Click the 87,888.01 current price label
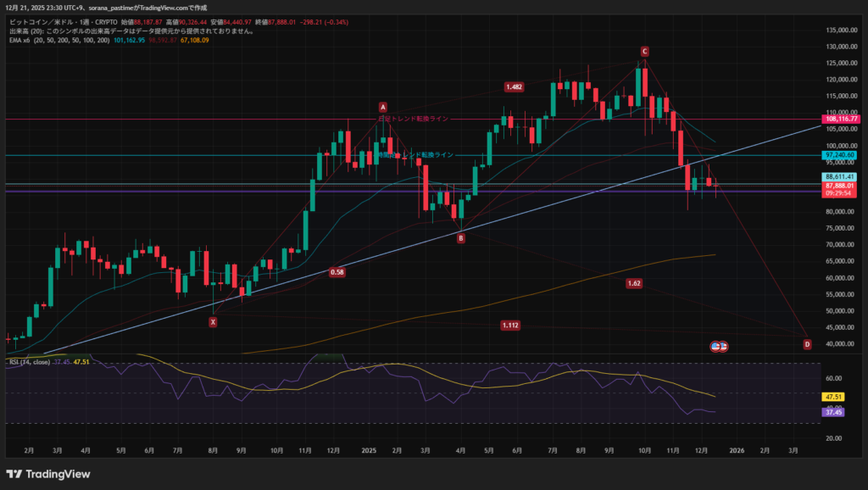This screenshot has height=490, width=868. tap(839, 185)
